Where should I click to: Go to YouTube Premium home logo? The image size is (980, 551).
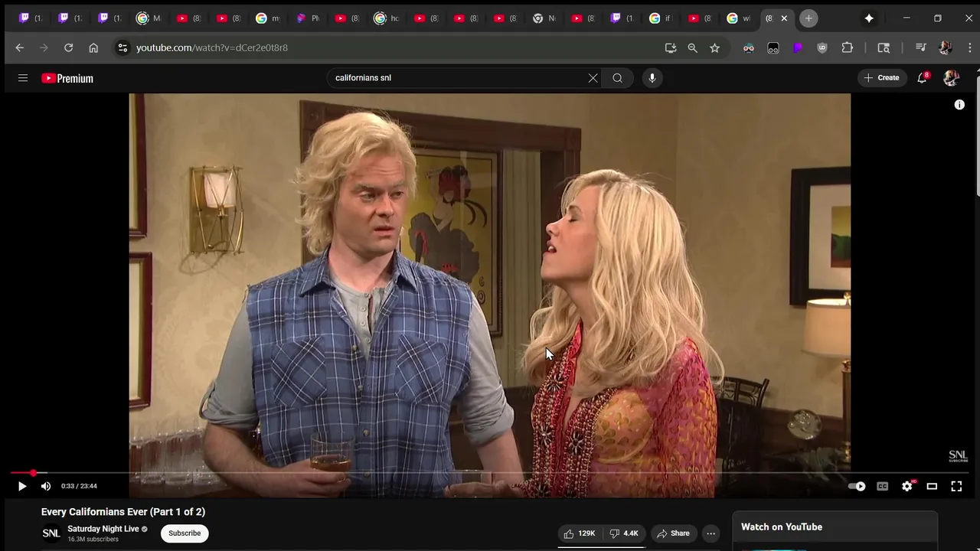[67, 78]
